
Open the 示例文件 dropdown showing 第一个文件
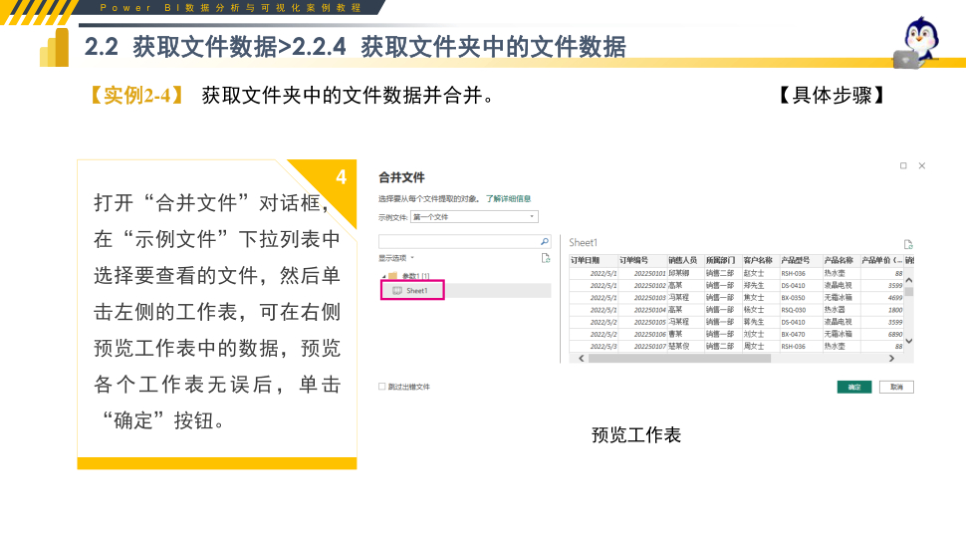click(474, 217)
